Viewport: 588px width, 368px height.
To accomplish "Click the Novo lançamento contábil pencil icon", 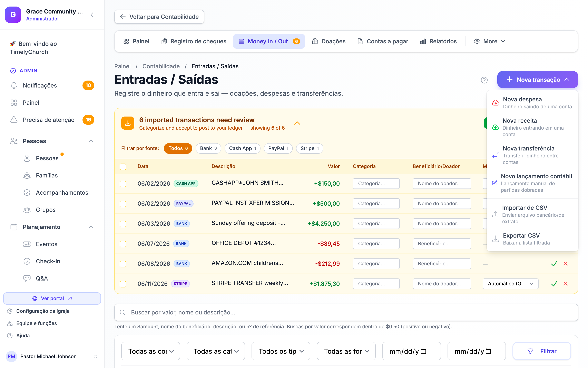I will tap(494, 183).
